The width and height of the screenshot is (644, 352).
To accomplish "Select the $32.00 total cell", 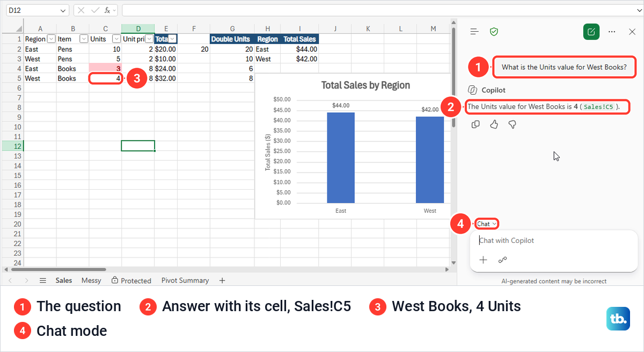I will click(166, 78).
